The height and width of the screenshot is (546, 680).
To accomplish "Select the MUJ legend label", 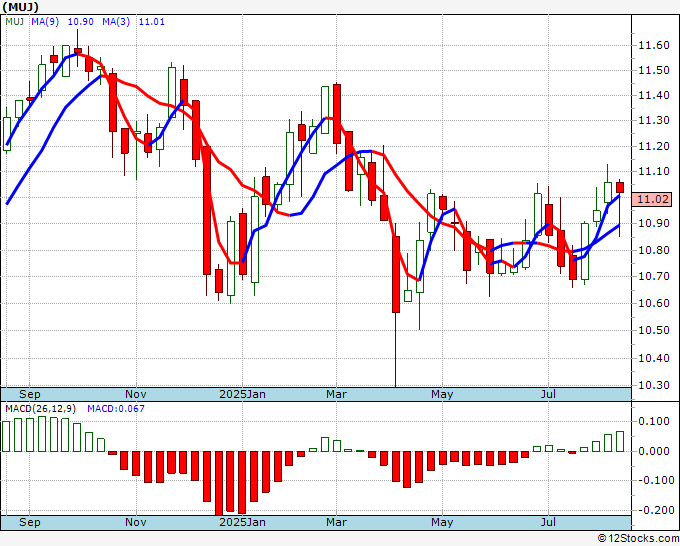I will coord(14,22).
